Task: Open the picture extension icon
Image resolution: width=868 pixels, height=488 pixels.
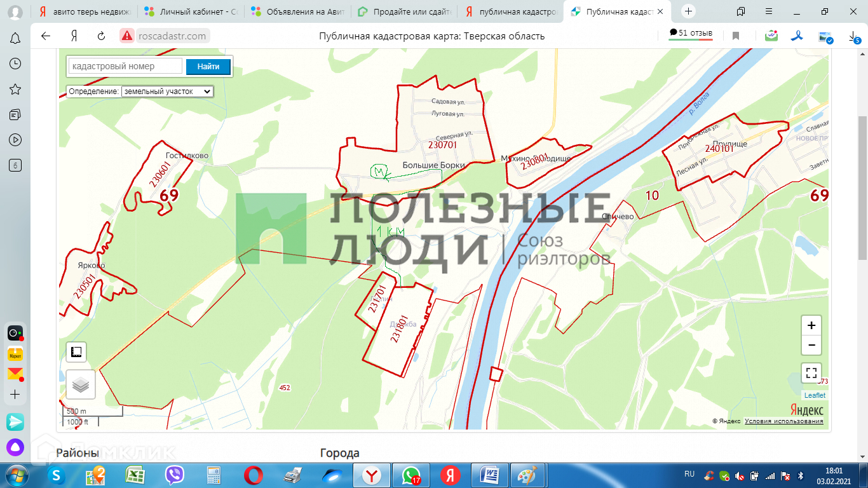Action: 825,37
